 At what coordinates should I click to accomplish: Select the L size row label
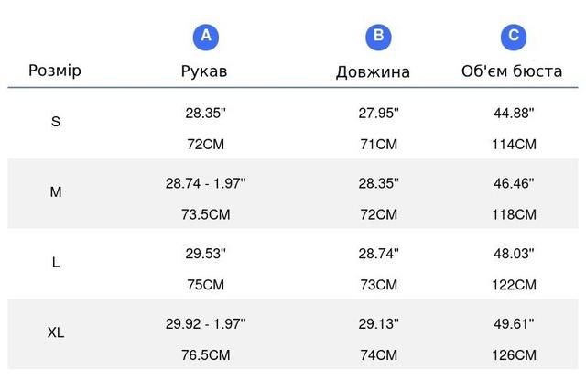click(x=56, y=262)
